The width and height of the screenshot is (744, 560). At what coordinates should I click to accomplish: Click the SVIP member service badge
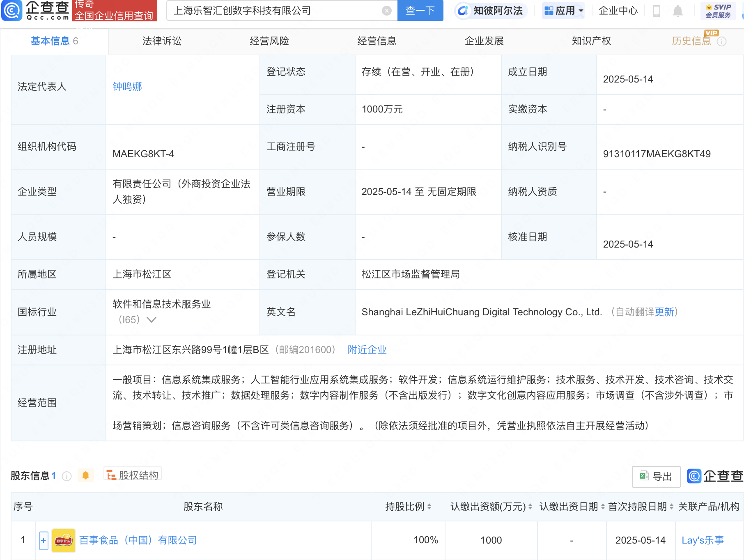tap(718, 11)
